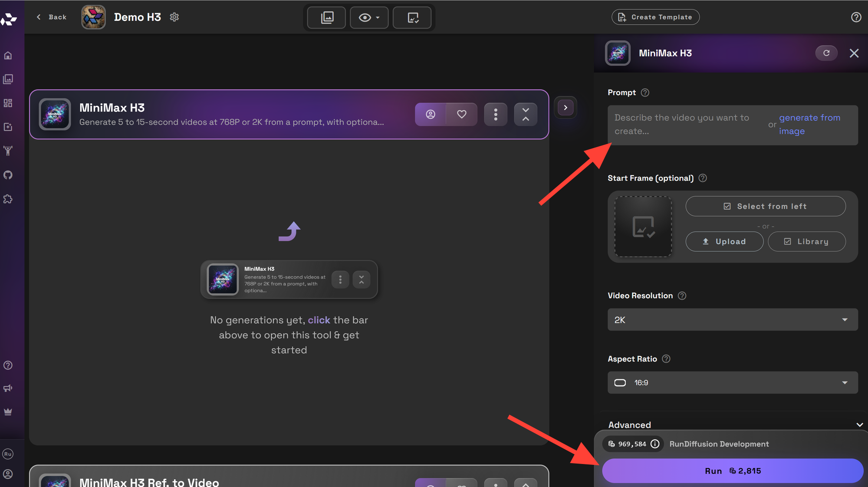Open the GitHub icon in the sidebar
Viewport: 868px width, 487px height.
pyautogui.click(x=8, y=175)
